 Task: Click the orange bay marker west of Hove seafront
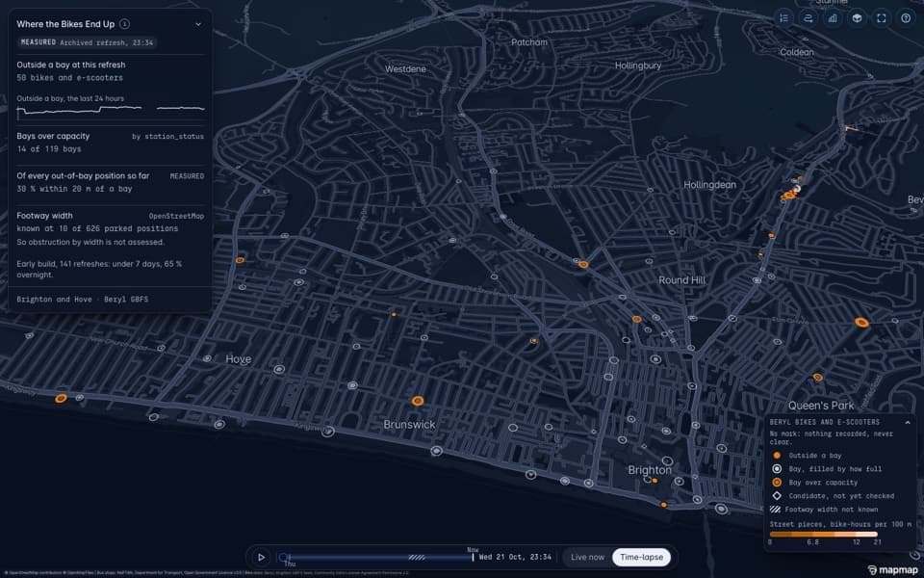coord(61,399)
